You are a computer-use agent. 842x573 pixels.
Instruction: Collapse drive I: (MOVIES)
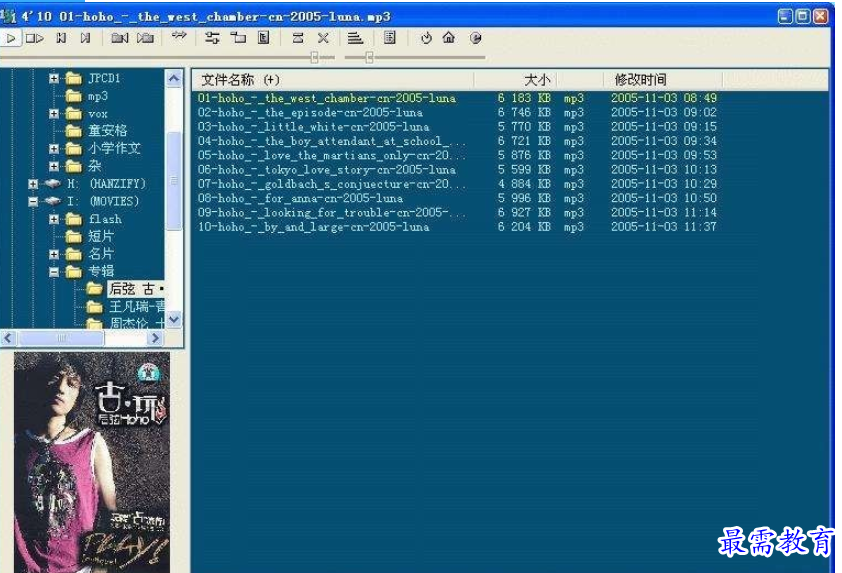pos(33,202)
